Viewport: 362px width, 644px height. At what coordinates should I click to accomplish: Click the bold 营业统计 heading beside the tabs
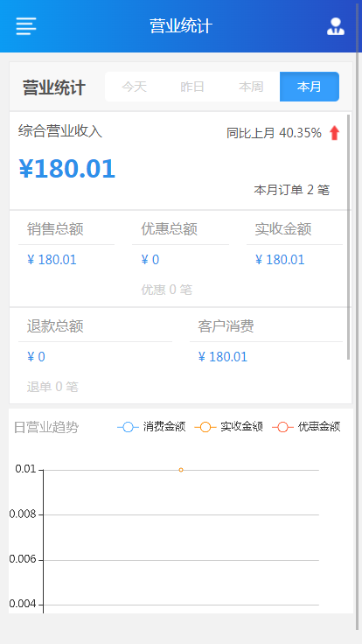[53, 87]
